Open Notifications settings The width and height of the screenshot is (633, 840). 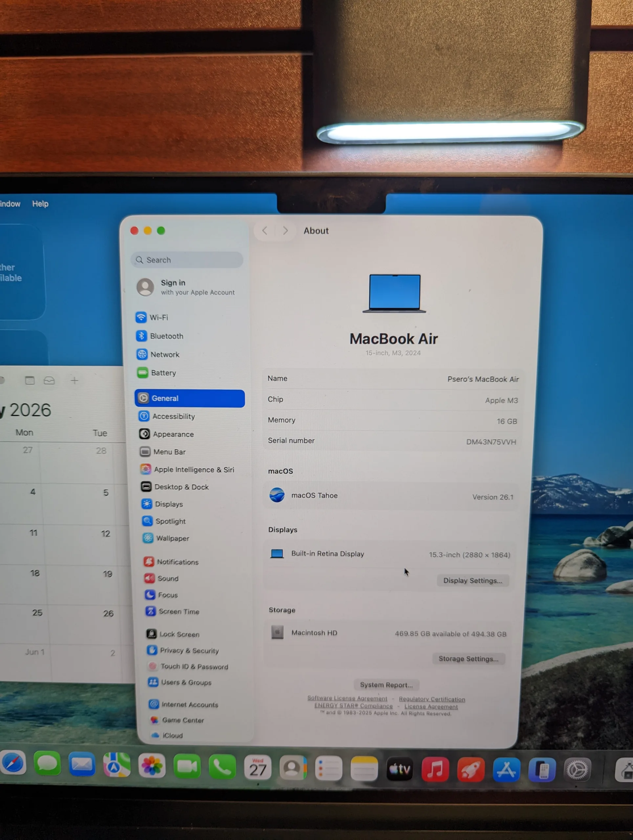click(171, 562)
